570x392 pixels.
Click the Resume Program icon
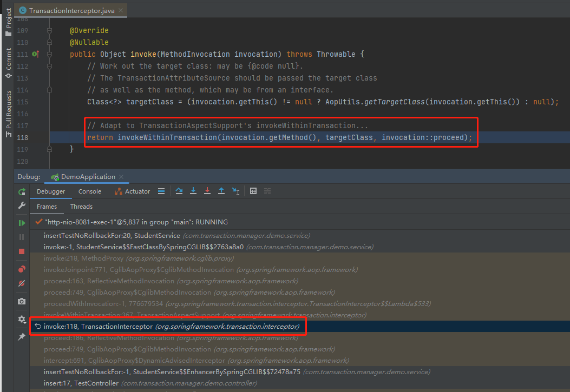point(22,223)
